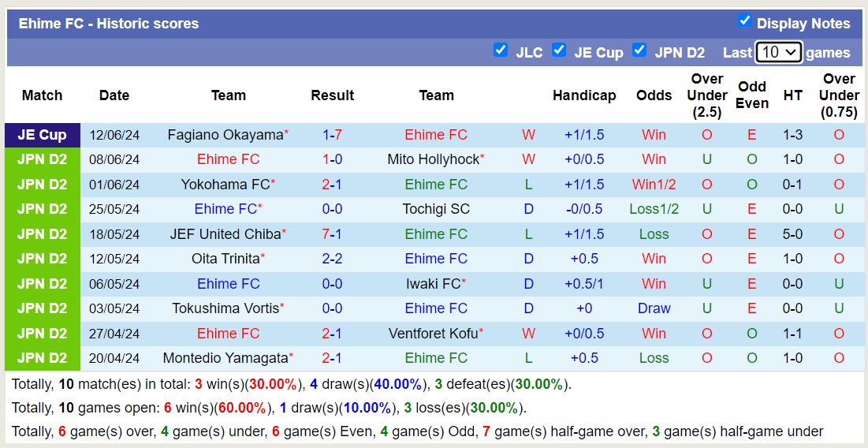Toggle the JE Cup checkbox
Screen dimensions: 868x448
(559, 50)
